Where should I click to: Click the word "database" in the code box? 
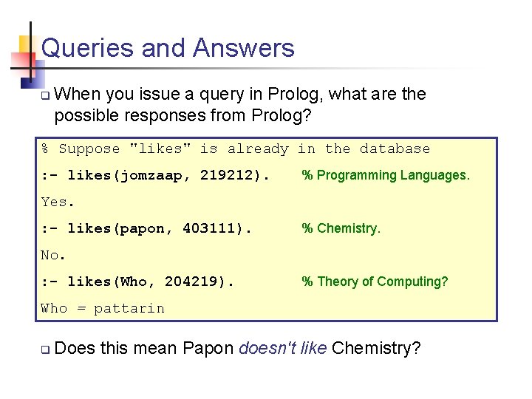point(395,149)
